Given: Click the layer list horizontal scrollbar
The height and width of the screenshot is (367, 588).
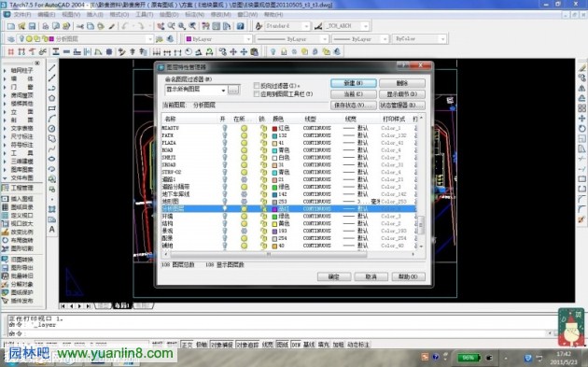Looking at the screenshot, I should point(268,254).
